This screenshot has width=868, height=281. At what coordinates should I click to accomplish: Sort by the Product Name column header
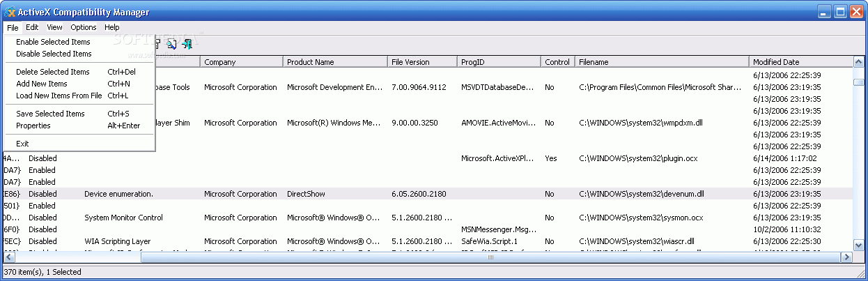[x=336, y=62]
